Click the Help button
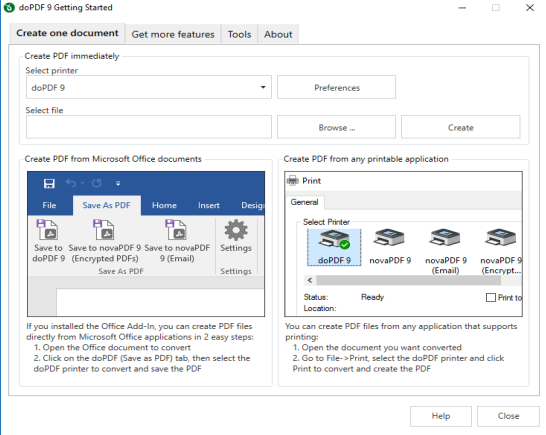The image size is (546, 435). (441, 416)
